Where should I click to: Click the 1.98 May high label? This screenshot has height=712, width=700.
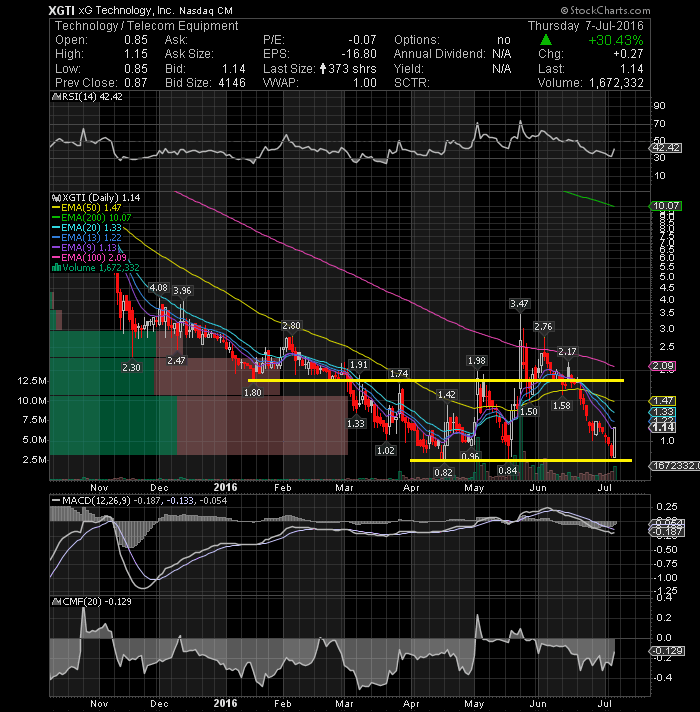(x=476, y=361)
